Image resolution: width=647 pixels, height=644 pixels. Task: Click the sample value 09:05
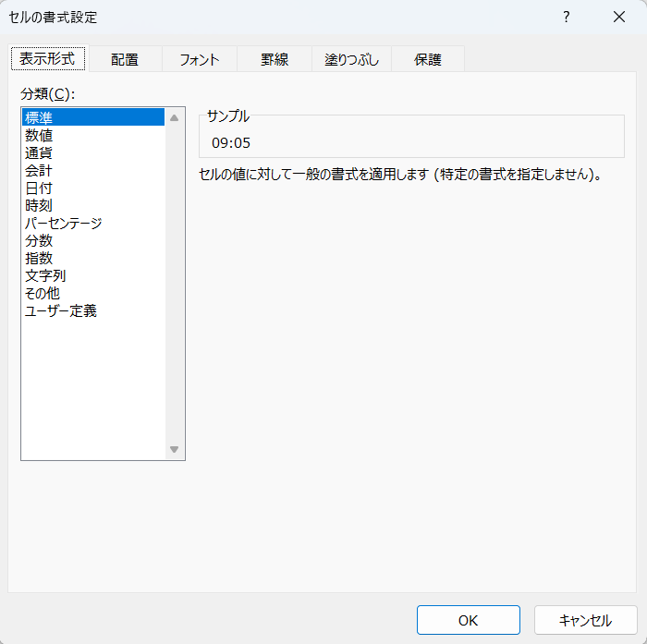click(231, 143)
